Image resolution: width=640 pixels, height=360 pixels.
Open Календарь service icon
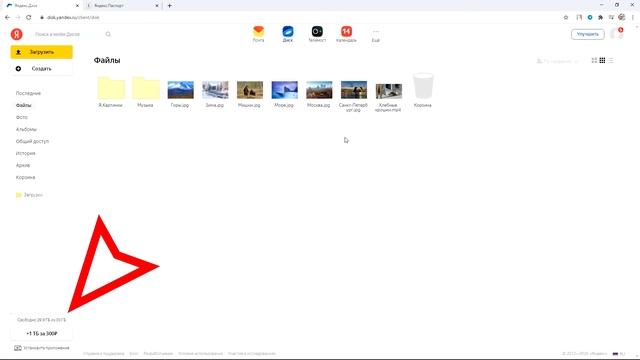pos(346,34)
